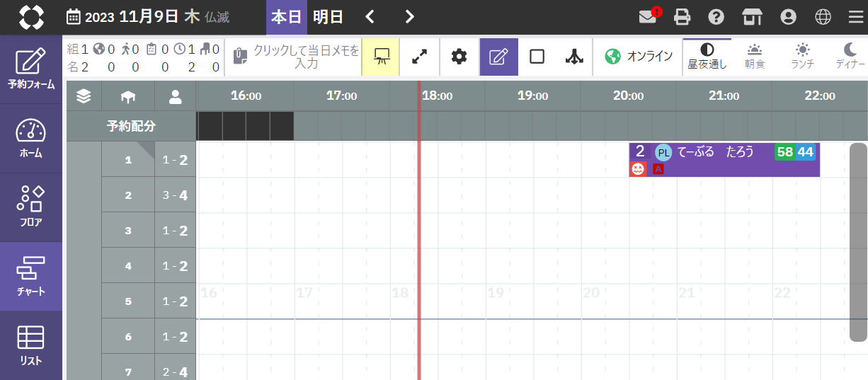The height and width of the screenshot is (380, 868).
Task: Click the green 58 badge
Action: 784,152
